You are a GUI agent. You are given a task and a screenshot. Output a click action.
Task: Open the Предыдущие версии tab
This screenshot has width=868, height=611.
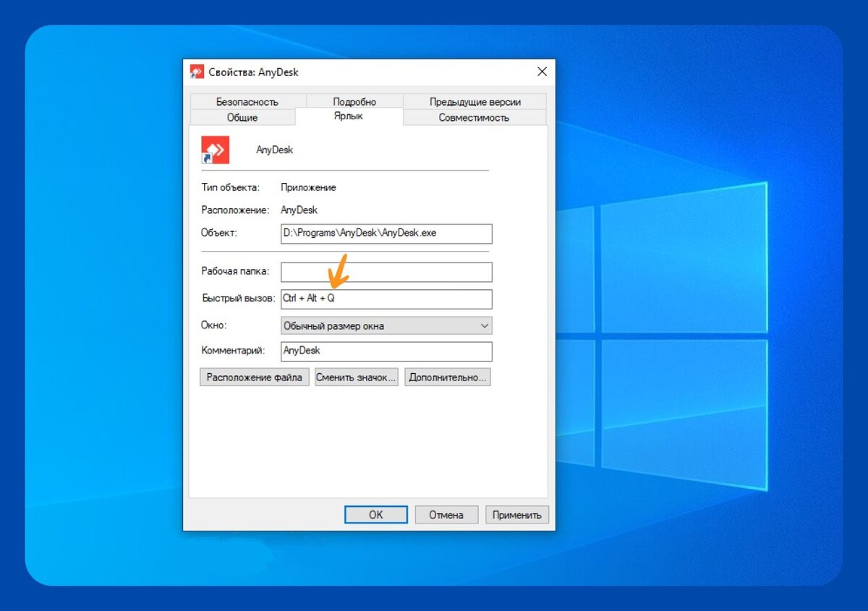click(475, 101)
